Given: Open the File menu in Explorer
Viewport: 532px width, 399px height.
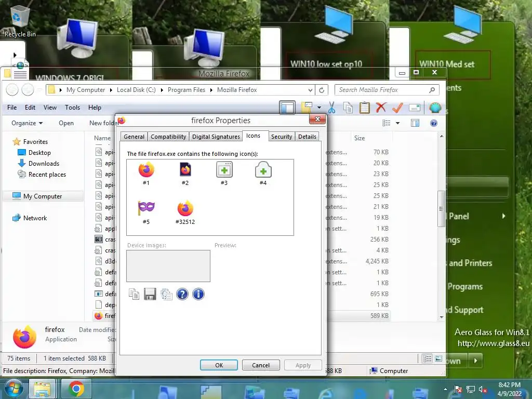Looking at the screenshot, I should [12, 108].
